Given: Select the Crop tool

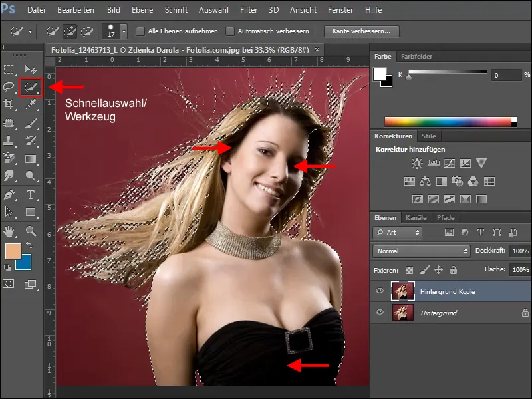Looking at the screenshot, I should pyautogui.click(x=9, y=104).
